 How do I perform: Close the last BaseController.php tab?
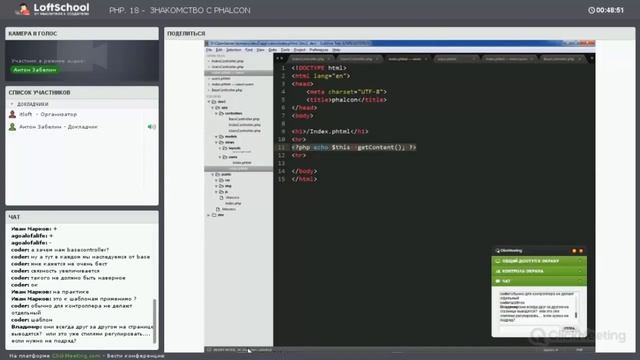(580, 59)
